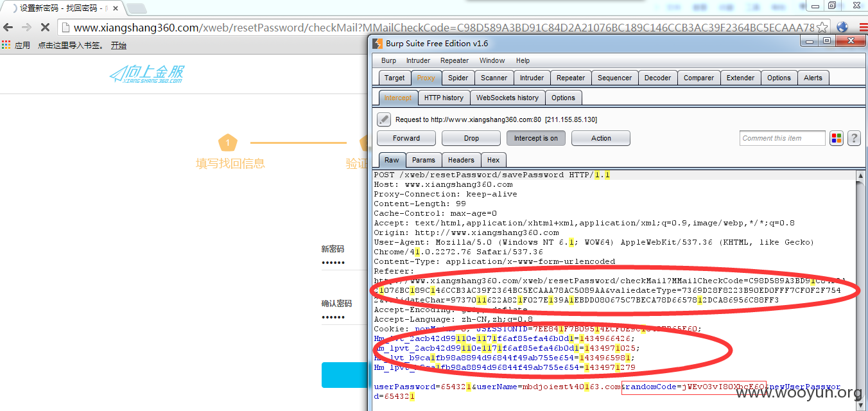Switch to the Proxy tab
868x411 pixels.
[426, 78]
